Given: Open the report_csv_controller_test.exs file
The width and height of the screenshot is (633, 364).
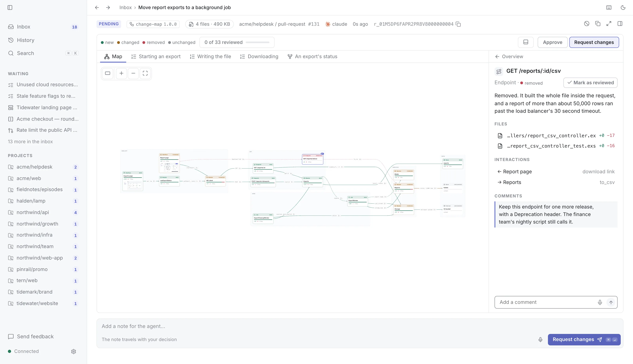Looking at the screenshot, I should [556, 146].
